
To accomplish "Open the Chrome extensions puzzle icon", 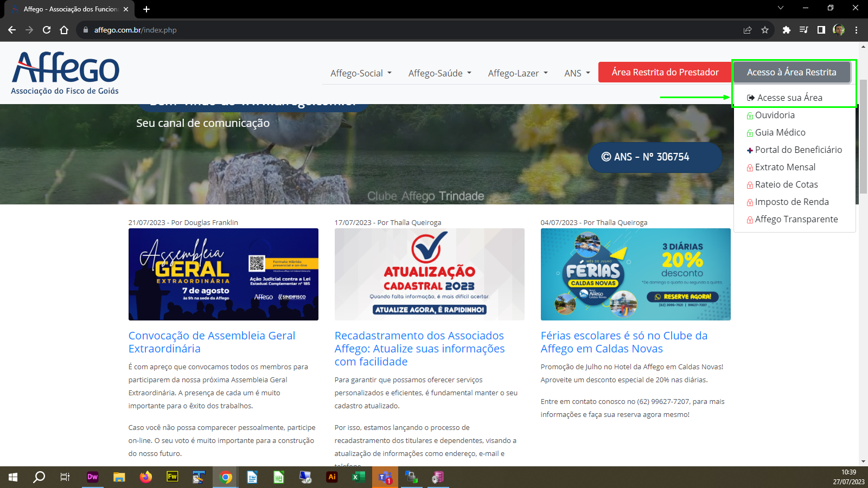I will pos(786,30).
